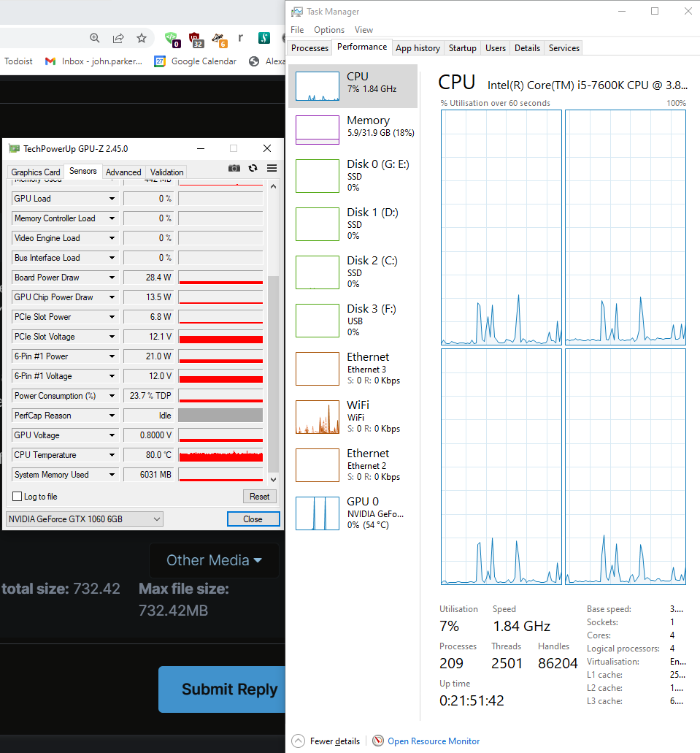
Task: Open PCIe Slot Voltage dropdown
Action: click(112, 336)
